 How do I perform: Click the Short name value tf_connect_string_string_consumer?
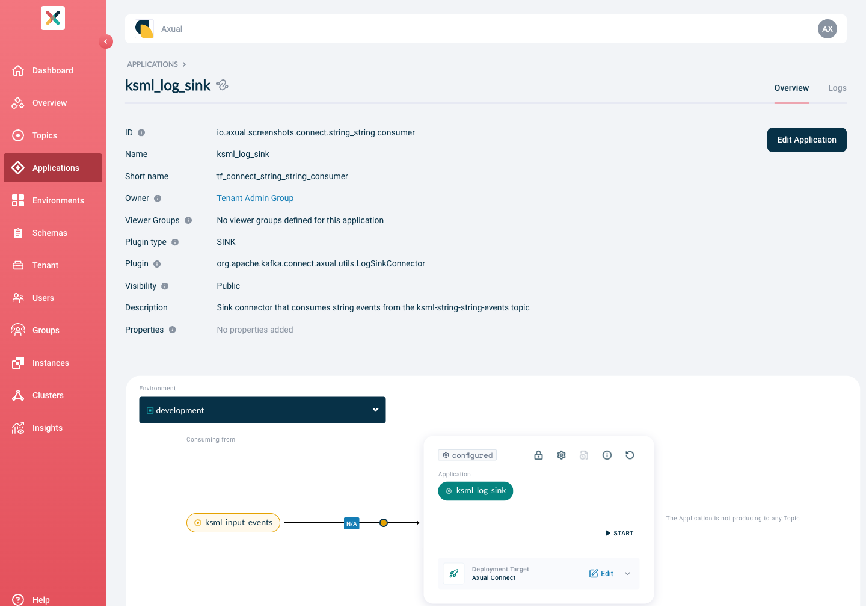tap(283, 176)
